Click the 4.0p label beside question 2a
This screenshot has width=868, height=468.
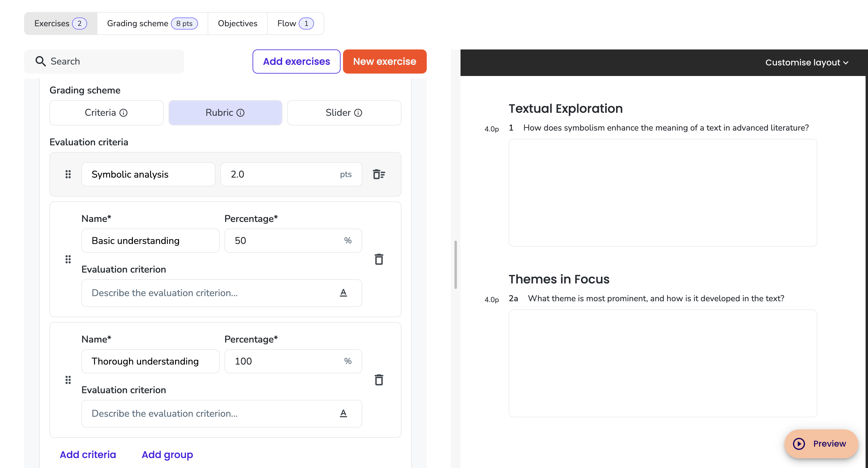(x=492, y=299)
